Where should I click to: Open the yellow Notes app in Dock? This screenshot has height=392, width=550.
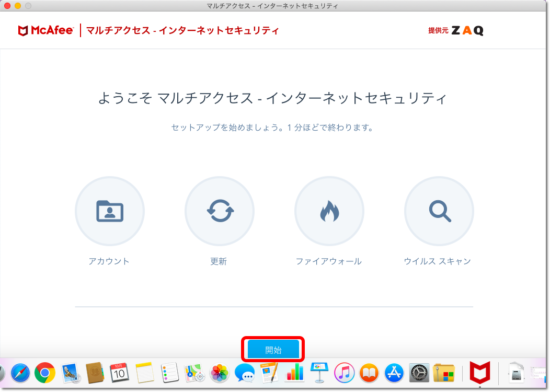pyautogui.click(x=144, y=373)
